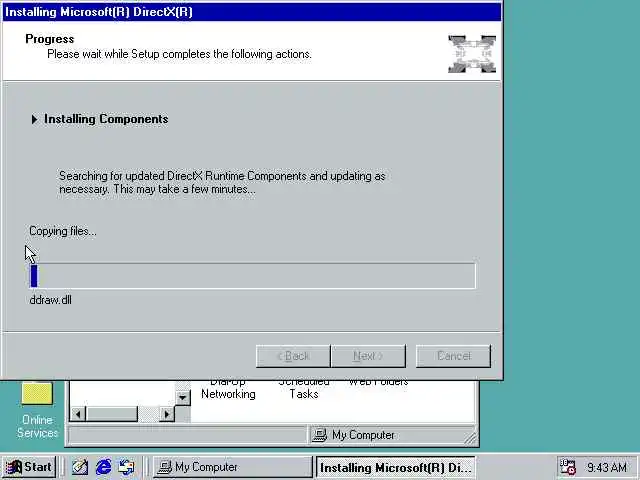Click the Copying files... status text
640x480 pixels.
pos(63,231)
